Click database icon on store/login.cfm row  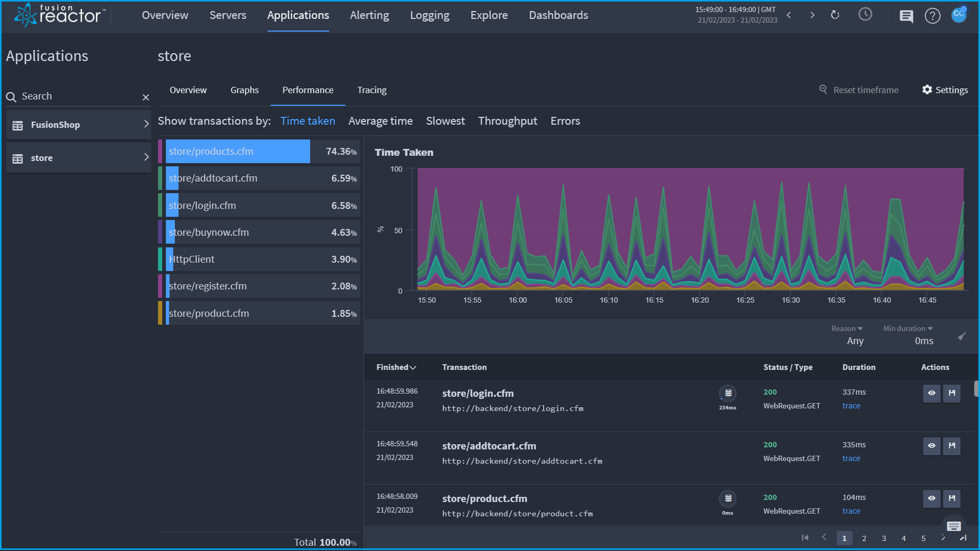click(728, 393)
